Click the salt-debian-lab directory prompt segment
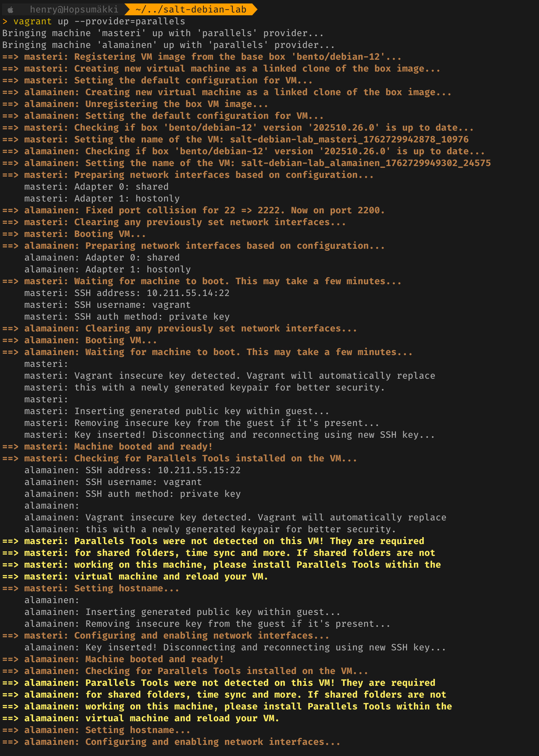The width and height of the screenshot is (539, 756). coord(191,9)
